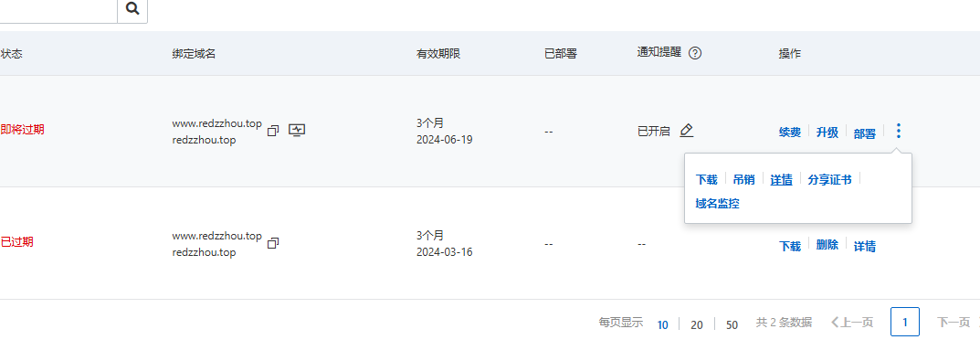Copy domains of the expired certificate
980x361 pixels.
pos(272,243)
